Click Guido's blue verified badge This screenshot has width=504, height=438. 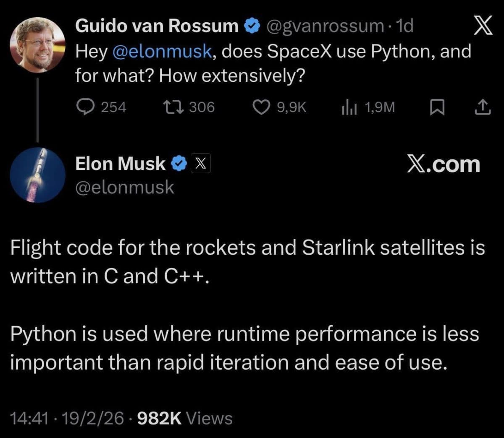point(252,26)
